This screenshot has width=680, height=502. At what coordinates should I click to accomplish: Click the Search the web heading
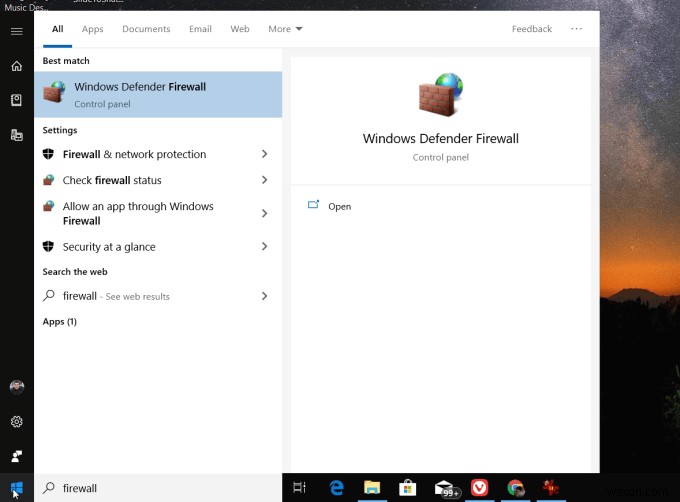(75, 272)
